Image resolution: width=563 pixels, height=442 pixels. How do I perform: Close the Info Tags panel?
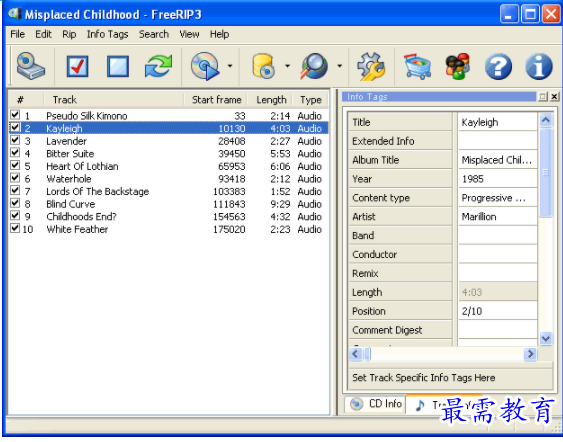pyautogui.click(x=554, y=96)
